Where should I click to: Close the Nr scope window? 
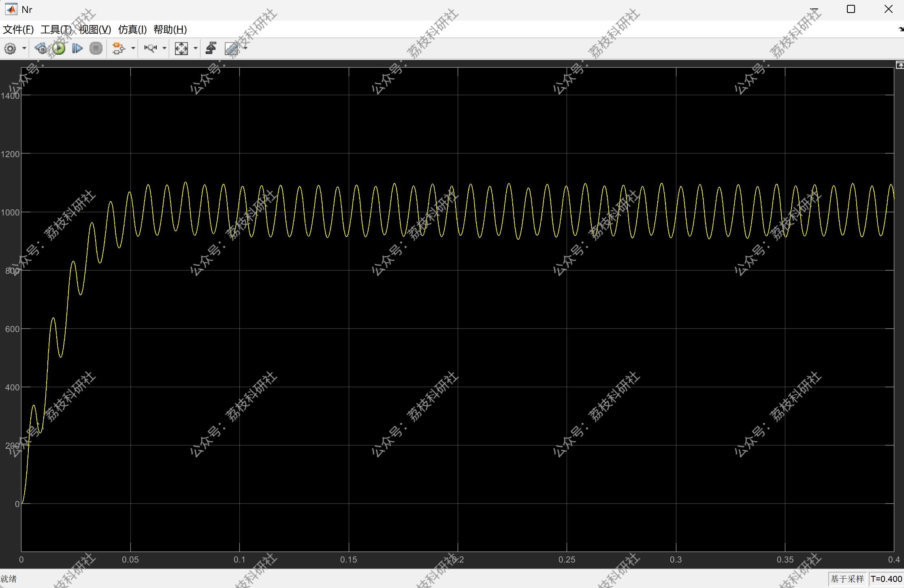coord(888,9)
